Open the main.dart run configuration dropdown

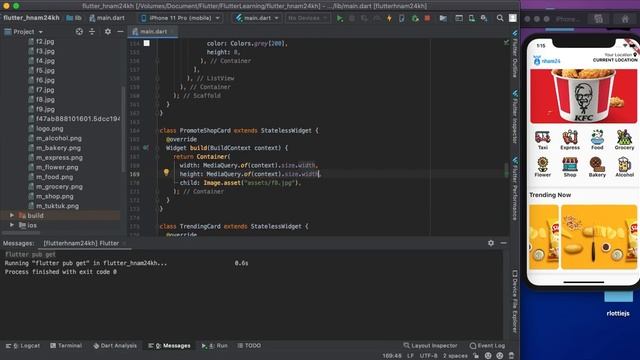(x=257, y=18)
